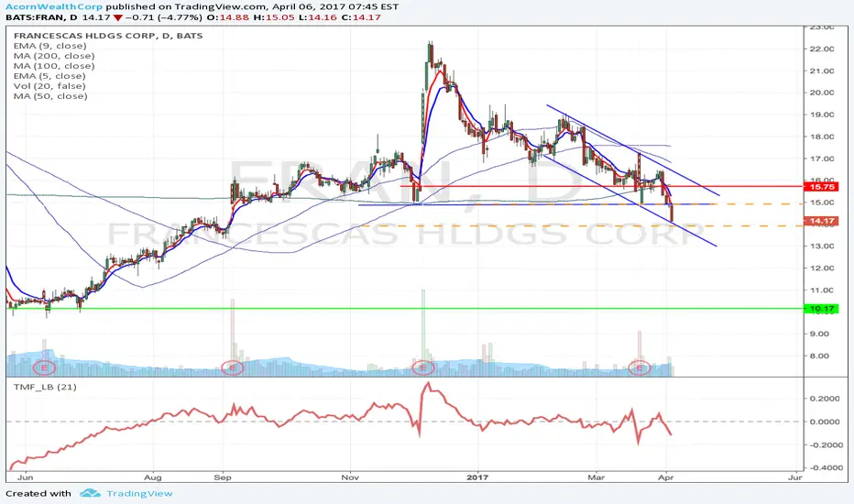This screenshot has width=854, height=504.
Task: Click the 'Mar' label on time axis
Action: 597,477
